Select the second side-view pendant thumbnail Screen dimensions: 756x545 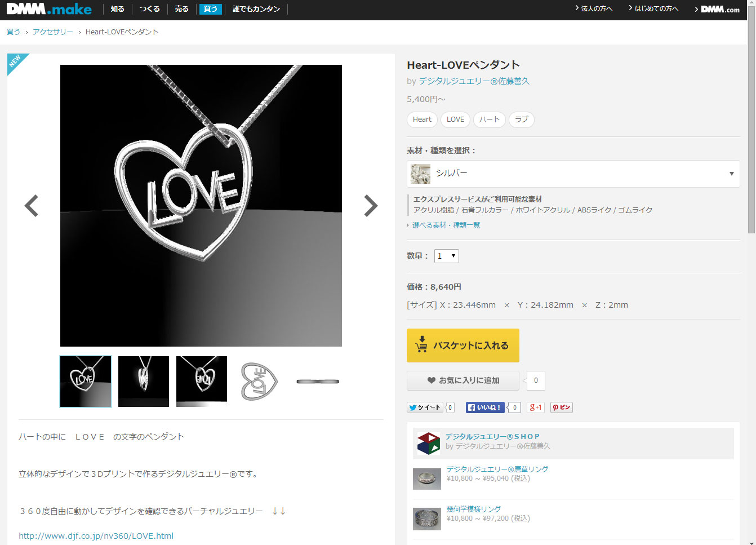tap(144, 382)
